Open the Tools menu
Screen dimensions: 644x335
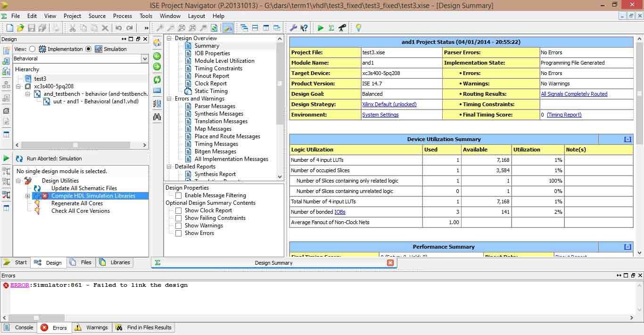(x=146, y=16)
